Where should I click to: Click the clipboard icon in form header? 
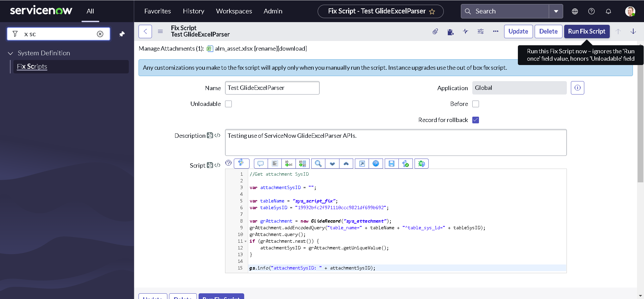(x=450, y=32)
